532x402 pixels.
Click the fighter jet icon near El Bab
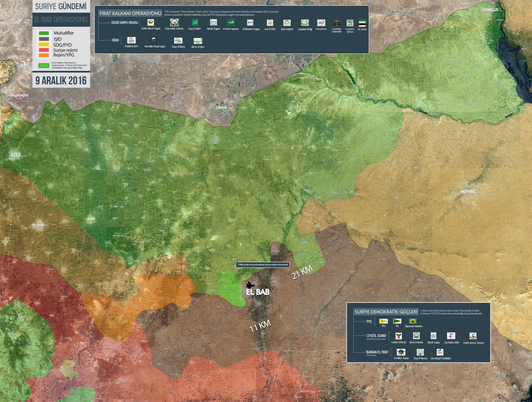pyautogui.click(x=250, y=285)
